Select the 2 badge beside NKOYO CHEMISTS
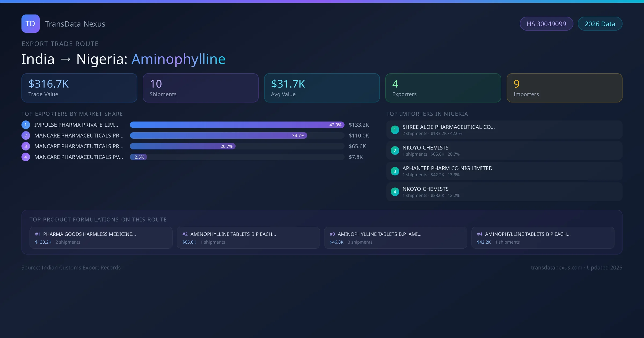The image size is (644, 338). 395,150
